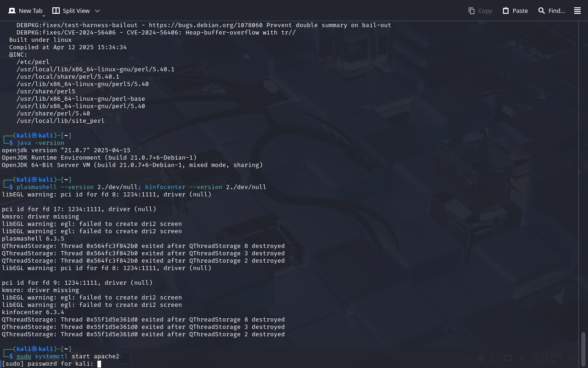Click the sudo password cursor field
Image resolution: width=588 pixels, height=368 pixels.
coord(99,364)
